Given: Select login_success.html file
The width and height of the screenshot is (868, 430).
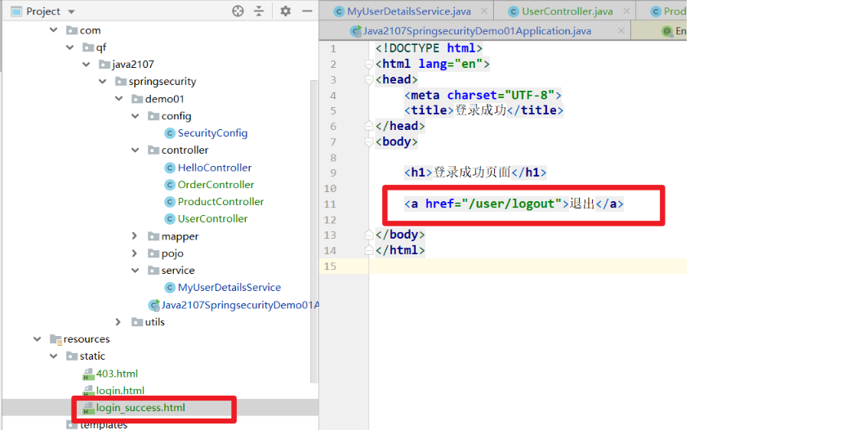Looking at the screenshot, I should point(140,409).
